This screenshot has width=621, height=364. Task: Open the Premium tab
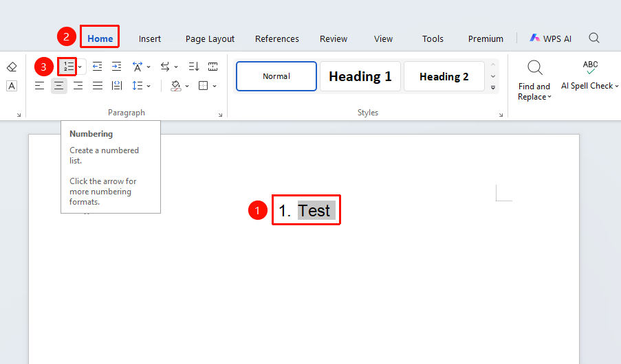[486, 38]
